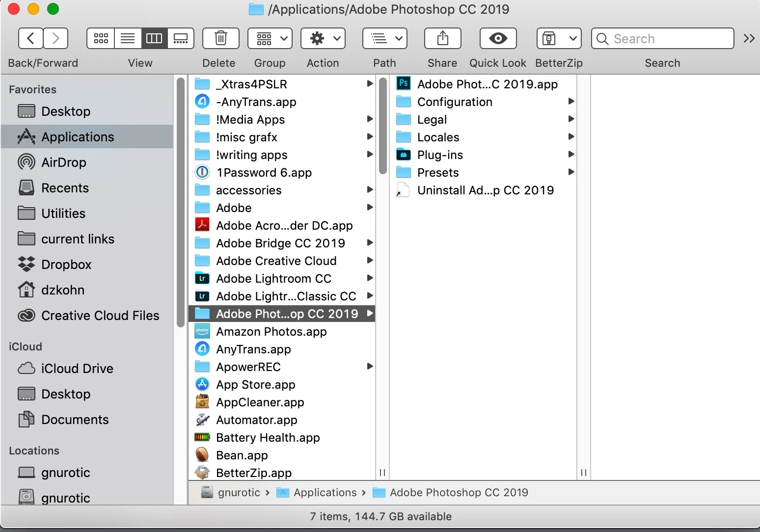The image size is (760, 532).
Task: Select Bean.app
Action: tap(282, 455)
